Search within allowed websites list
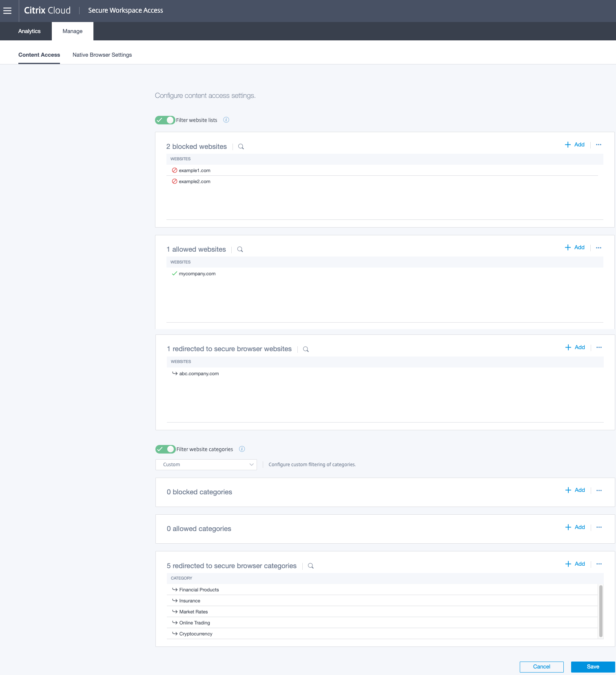 tap(240, 249)
